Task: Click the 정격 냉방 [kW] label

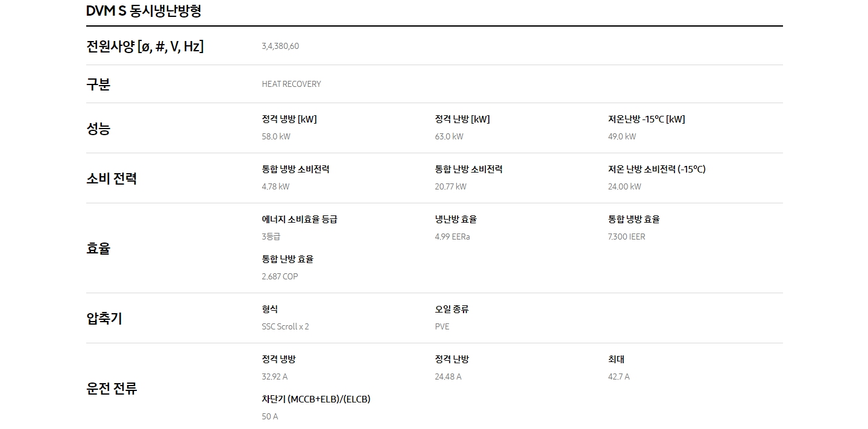Action: point(289,119)
